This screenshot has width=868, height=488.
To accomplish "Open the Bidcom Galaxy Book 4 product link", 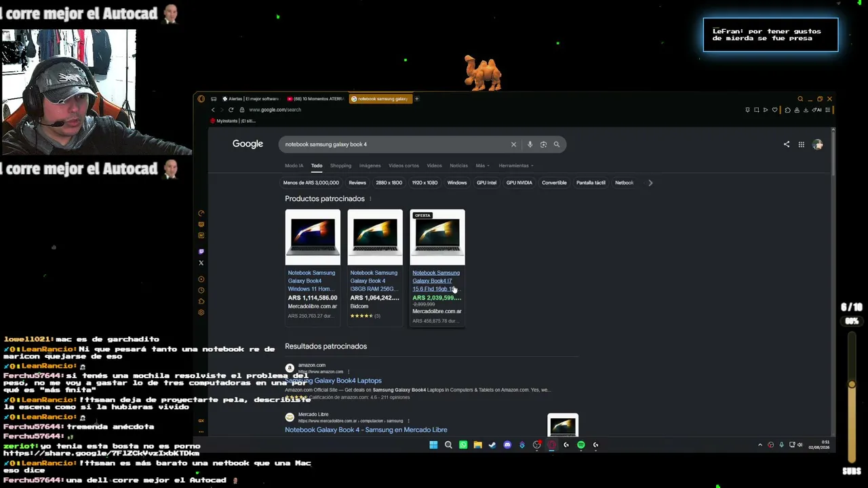I will click(374, 281).
